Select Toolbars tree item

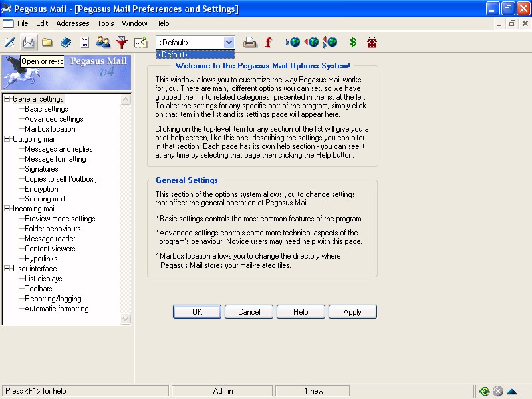point(39,289)
